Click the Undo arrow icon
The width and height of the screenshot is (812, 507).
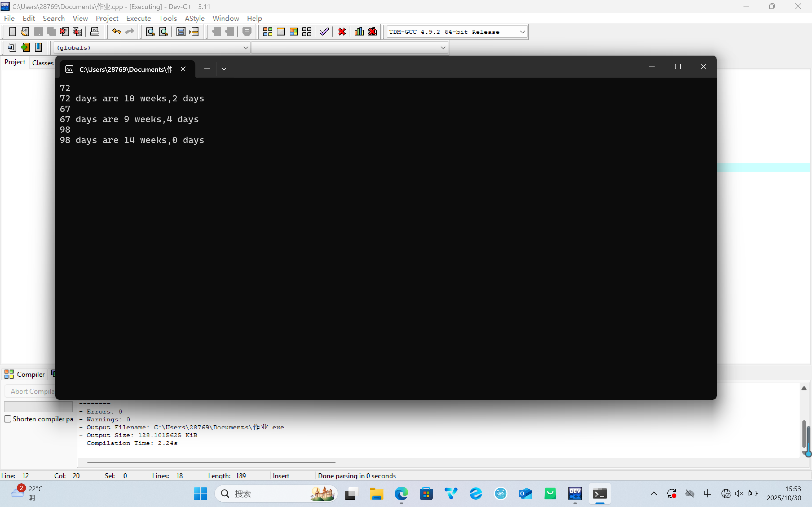pyautogui.click(x=116, y=32)
